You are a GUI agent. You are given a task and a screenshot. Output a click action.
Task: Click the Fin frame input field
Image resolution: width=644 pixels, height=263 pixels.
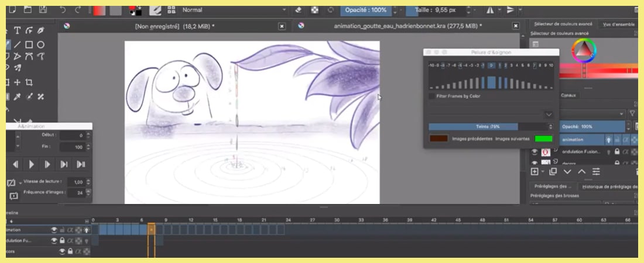72,147
